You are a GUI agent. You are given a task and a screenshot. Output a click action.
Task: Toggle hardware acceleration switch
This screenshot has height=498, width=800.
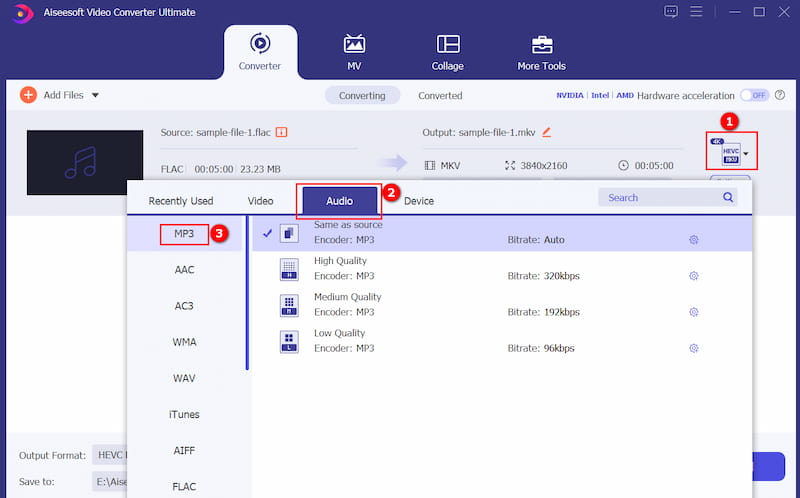[x=755, y=95]
